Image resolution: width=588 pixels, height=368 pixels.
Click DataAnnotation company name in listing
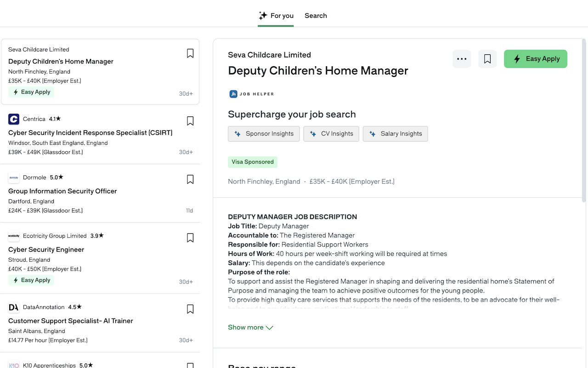(44, 307)
